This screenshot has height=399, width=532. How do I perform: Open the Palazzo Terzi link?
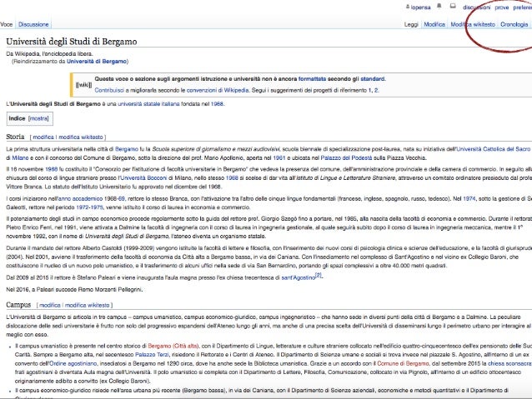(152, 354)
